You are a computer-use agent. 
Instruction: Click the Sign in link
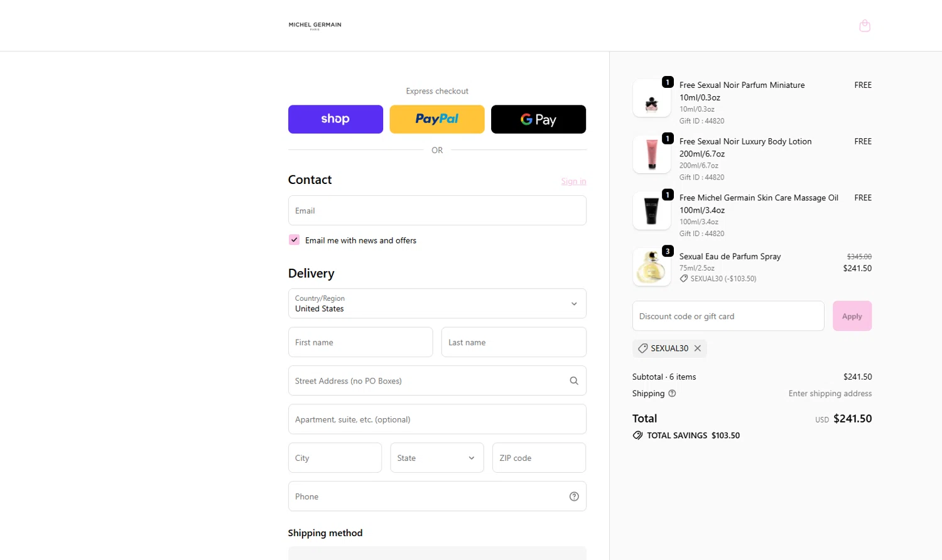coord(573,181)
